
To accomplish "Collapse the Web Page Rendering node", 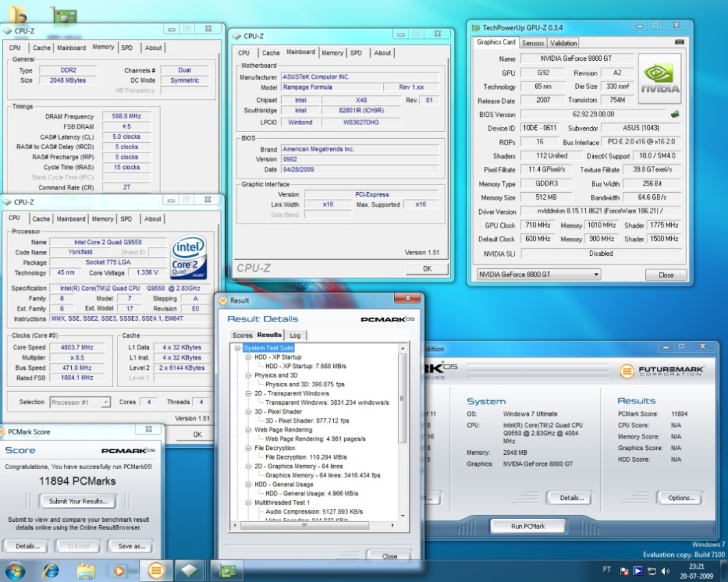I will coord(248,429).
